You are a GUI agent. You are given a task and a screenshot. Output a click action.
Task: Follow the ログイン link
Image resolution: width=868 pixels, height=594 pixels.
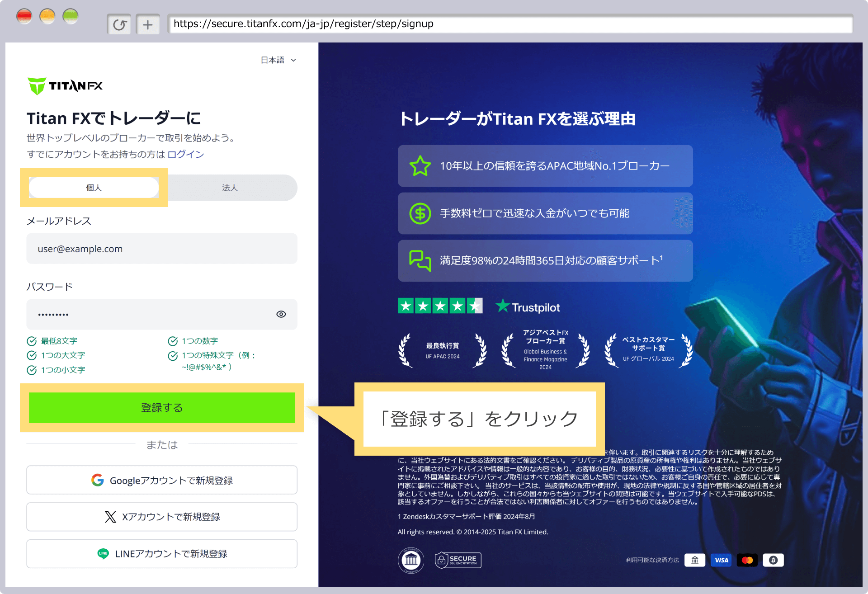pyautogui.click(x=186, y=154)
